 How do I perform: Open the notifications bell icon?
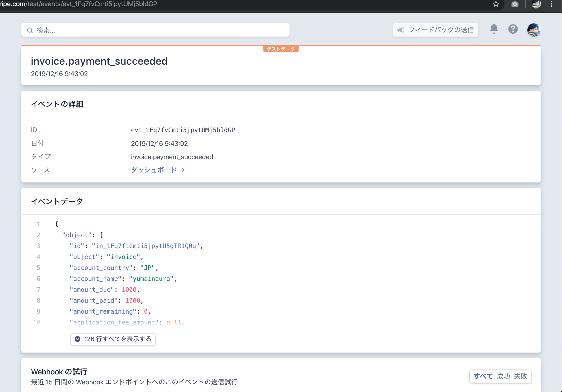coord(494,29)
